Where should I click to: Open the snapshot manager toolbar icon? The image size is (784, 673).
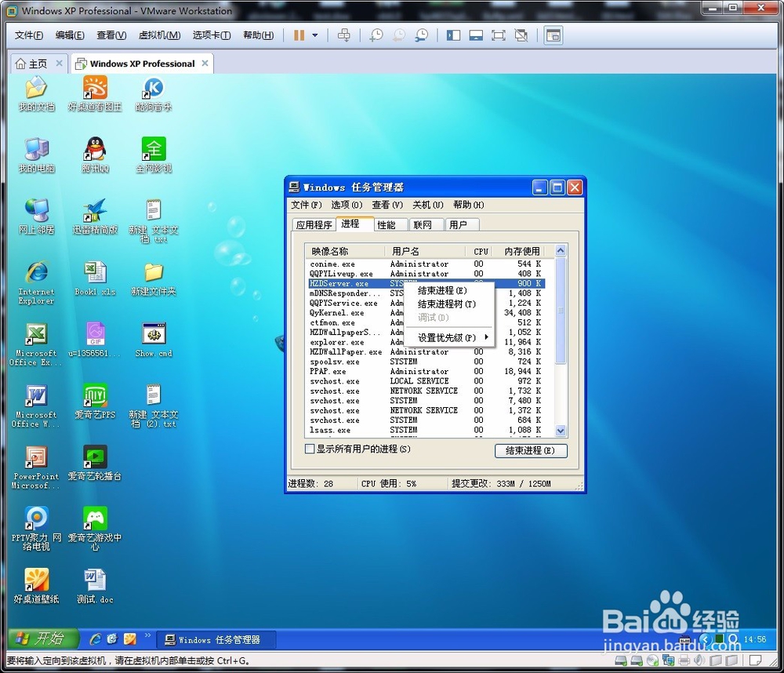click(422, 35)
